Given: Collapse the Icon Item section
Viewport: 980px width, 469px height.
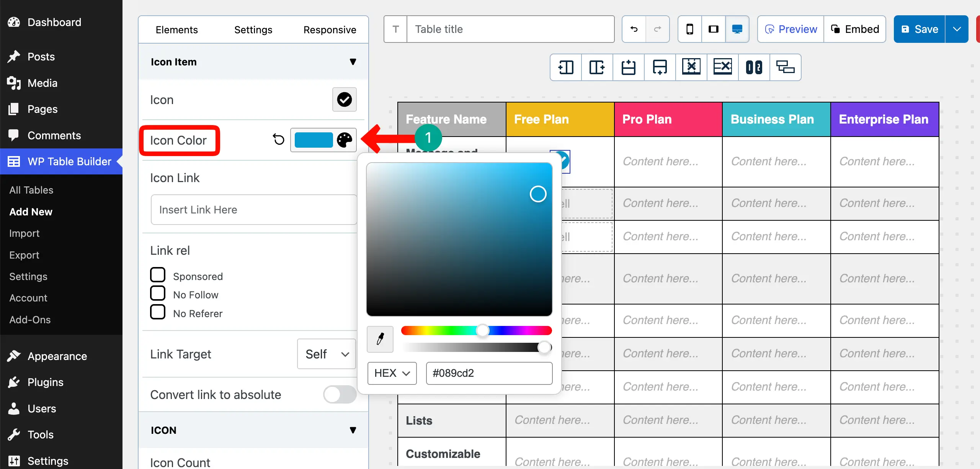Looking at the screenshot, I should [353, 62].
